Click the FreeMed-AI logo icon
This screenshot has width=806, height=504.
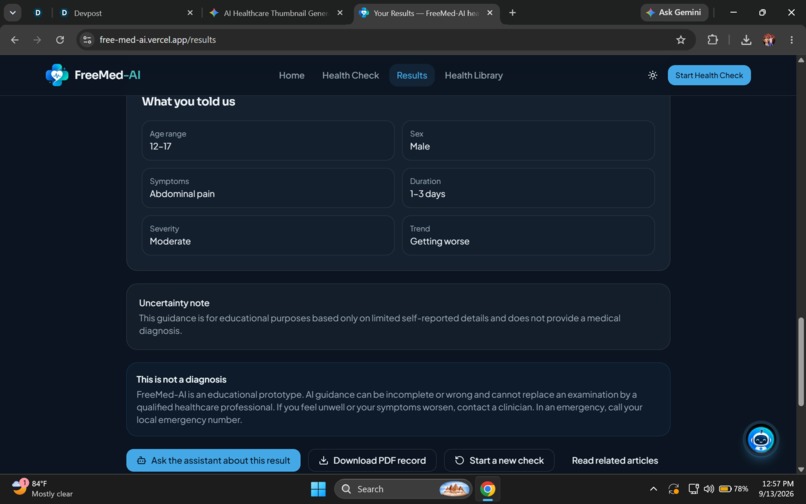57,75
